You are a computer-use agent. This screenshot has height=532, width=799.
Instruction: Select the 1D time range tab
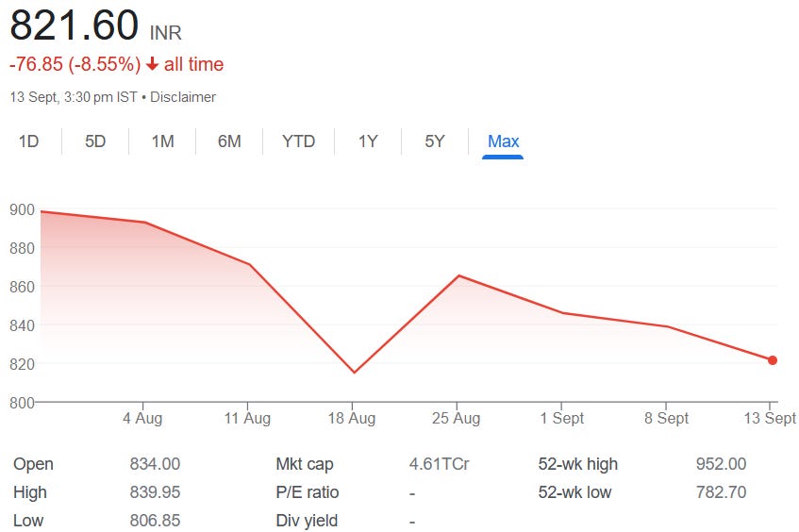click(x=28, y=141)
